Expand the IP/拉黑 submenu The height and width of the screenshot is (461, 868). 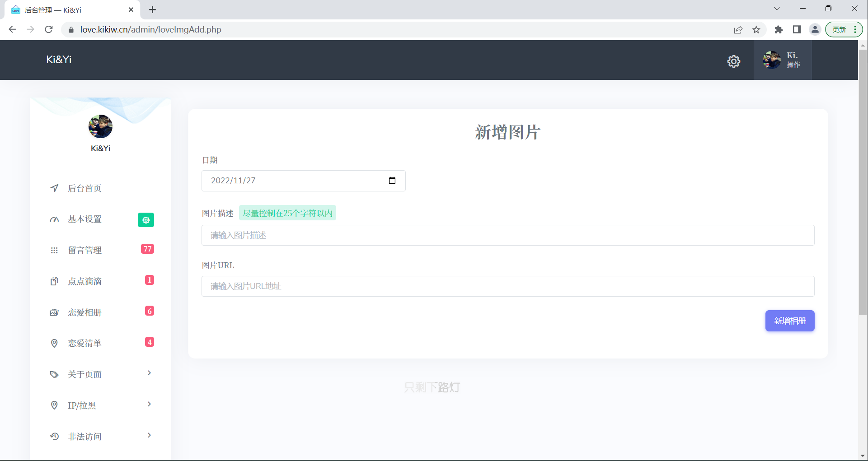click(149, 405)
